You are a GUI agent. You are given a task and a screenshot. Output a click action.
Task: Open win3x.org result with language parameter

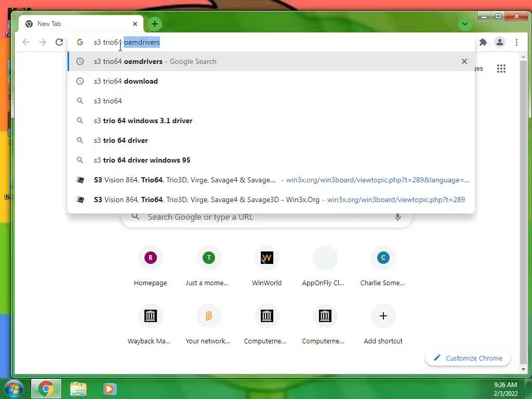click(271, 180)
